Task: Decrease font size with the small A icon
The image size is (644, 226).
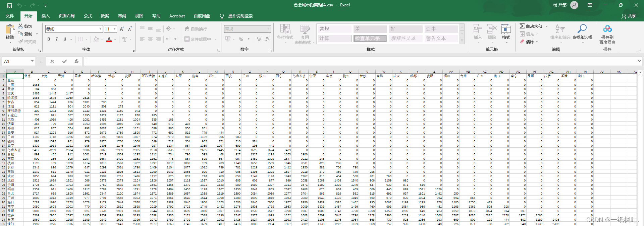Action: [130, 29]
